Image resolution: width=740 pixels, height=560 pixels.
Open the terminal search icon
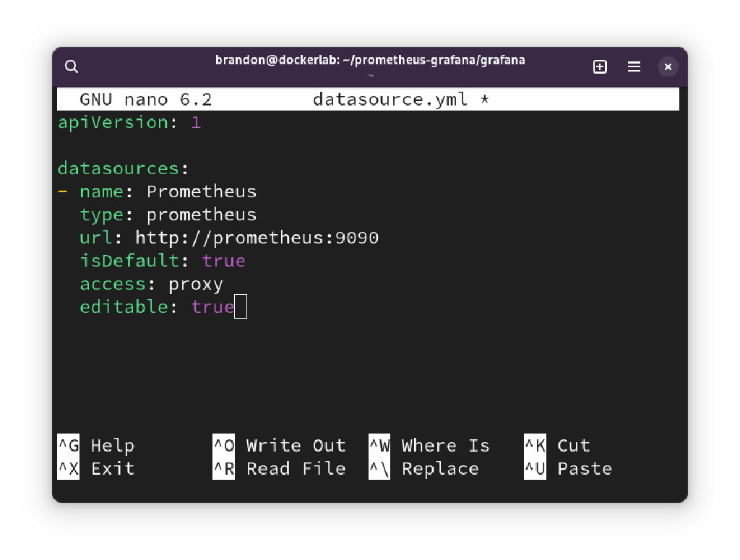pos(71,66)
